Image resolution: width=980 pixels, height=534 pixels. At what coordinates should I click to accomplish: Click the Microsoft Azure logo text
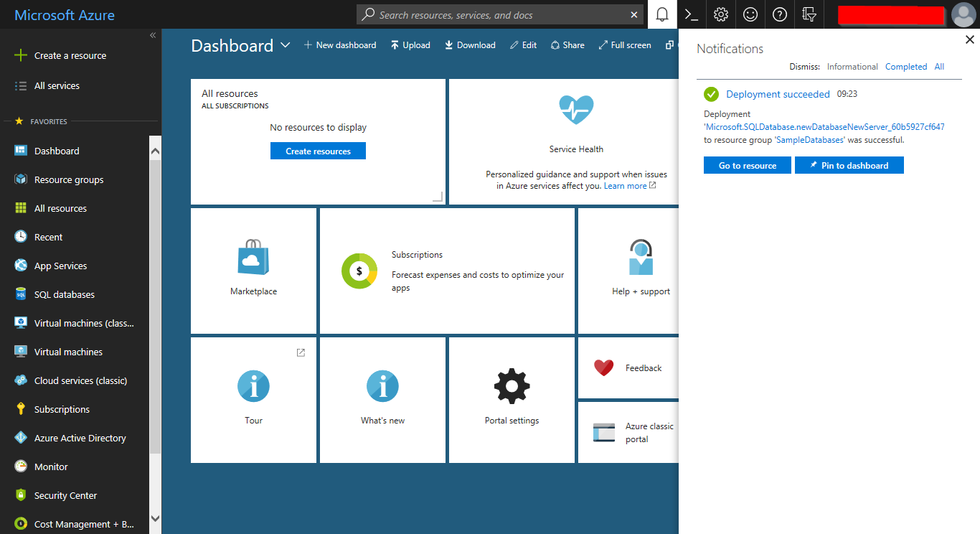coord(65,15)
